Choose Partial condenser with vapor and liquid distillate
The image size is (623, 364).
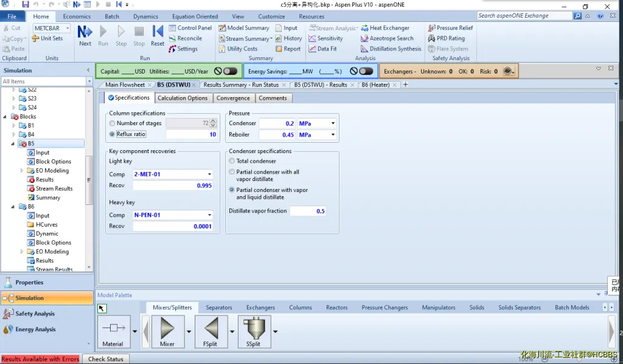point(232,190)
